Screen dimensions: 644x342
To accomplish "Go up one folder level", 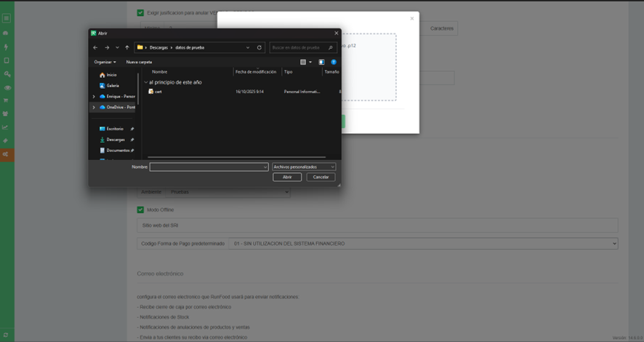I will [x=127, y=48].
